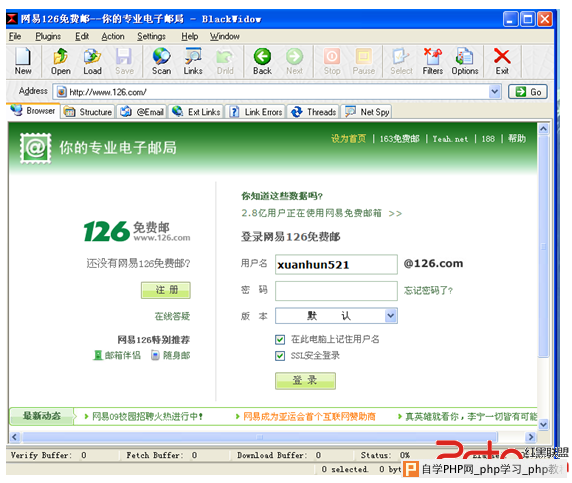The height and width of the screenshot is (483, 572).
Task: Switch to the Threads tab
Action: click(313, 112)
